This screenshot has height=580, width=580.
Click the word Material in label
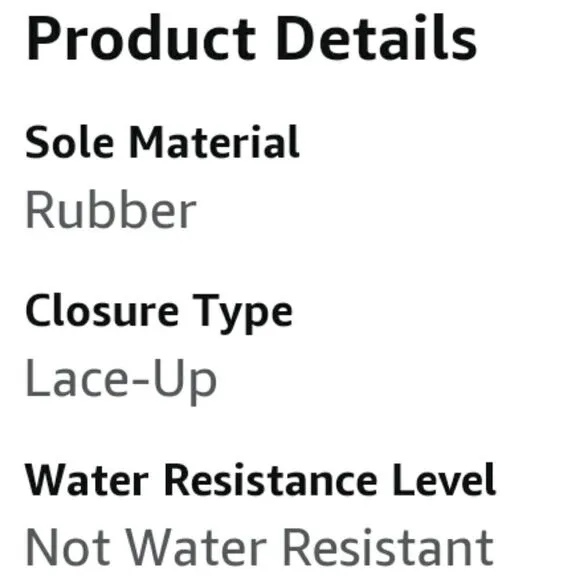tap(214, 142)
